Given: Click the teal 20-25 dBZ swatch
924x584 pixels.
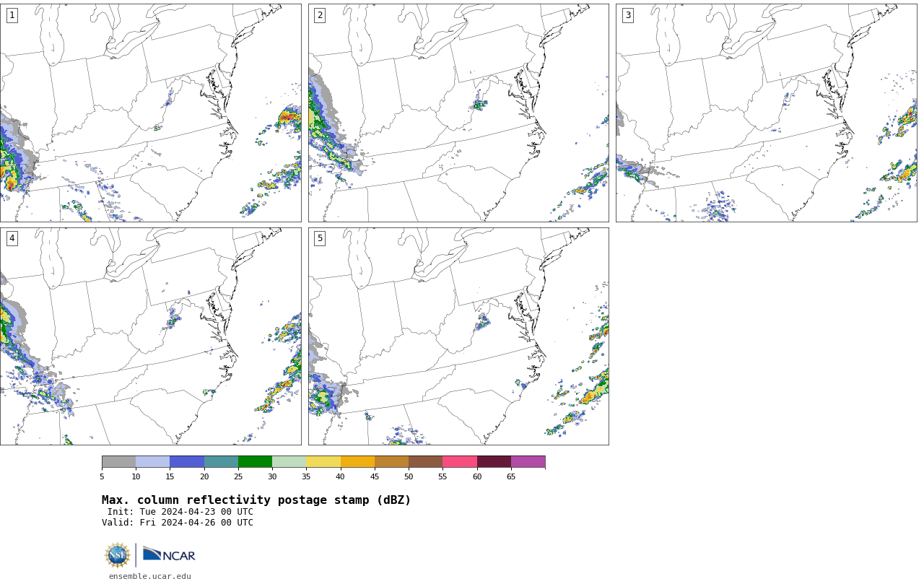Looking at the screenshot, I should 221,462.
